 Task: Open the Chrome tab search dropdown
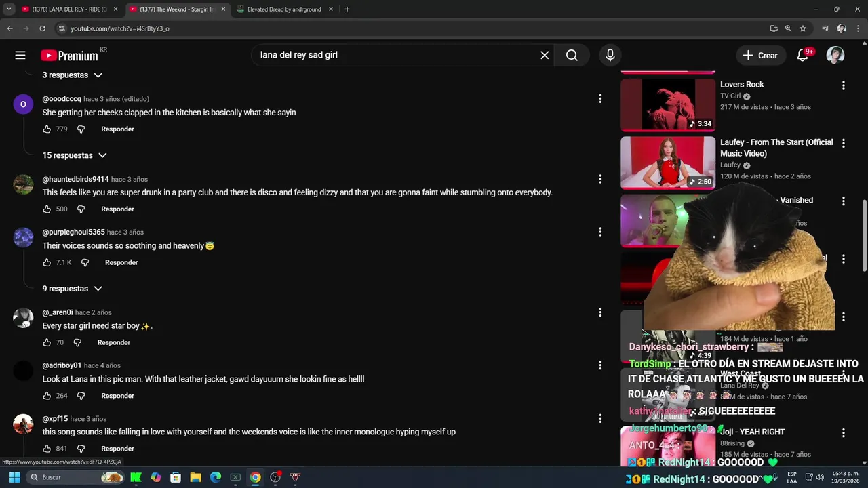coord(9,9)
